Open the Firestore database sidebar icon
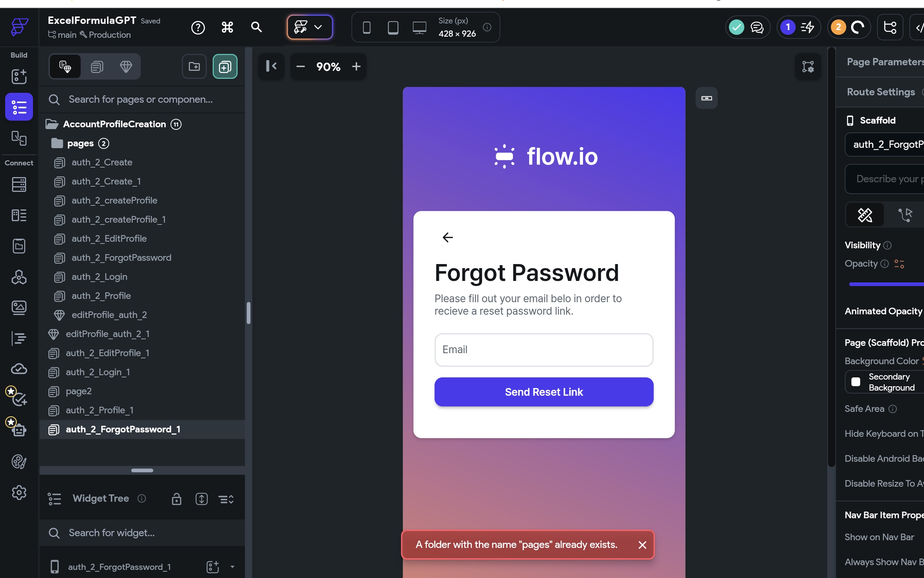The width and height of the screenshot is (924, 578). point(19,184)
